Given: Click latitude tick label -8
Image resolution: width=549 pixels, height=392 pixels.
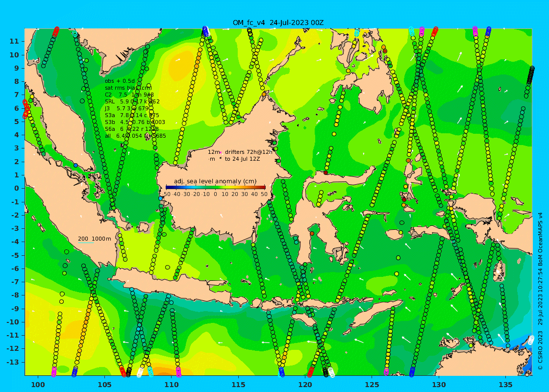Looking at the screenshot, I should click(x=15, y=295).
